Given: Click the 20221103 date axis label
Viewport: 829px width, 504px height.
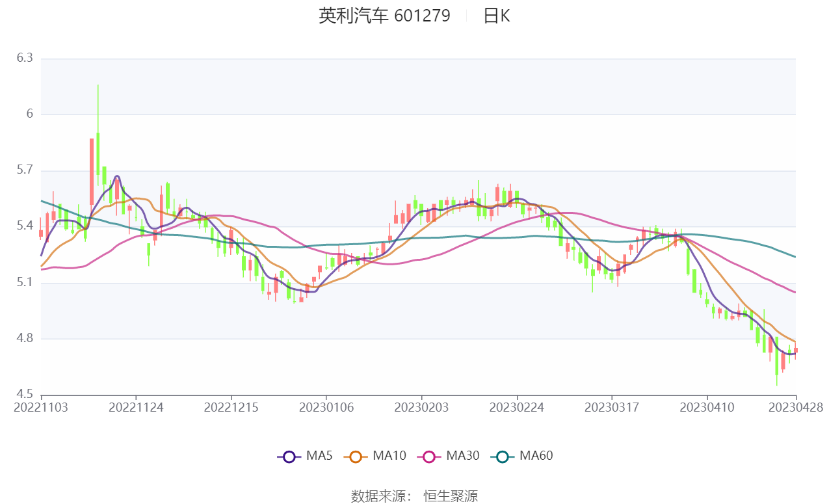Looking at the screenshot, I should 41,408.
